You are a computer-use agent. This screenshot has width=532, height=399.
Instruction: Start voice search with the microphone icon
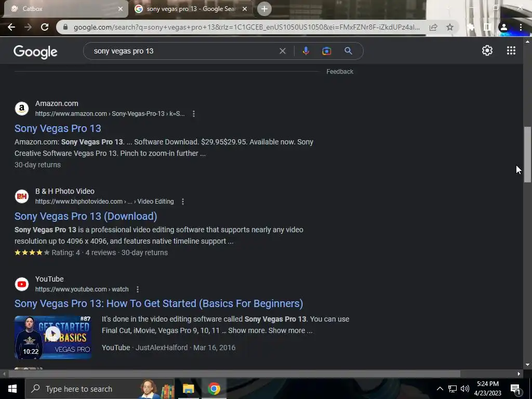click(x=305, y=51)
